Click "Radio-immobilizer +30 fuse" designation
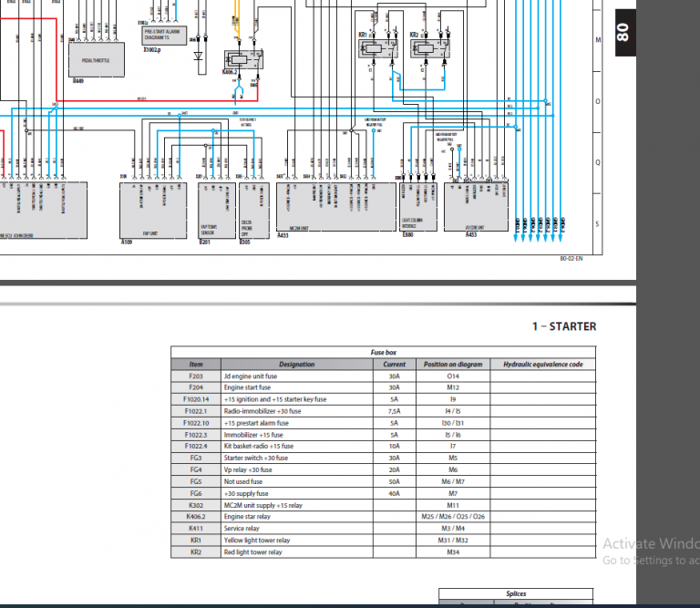This screenshot has width=700, height=608. (x=262, y=411)
